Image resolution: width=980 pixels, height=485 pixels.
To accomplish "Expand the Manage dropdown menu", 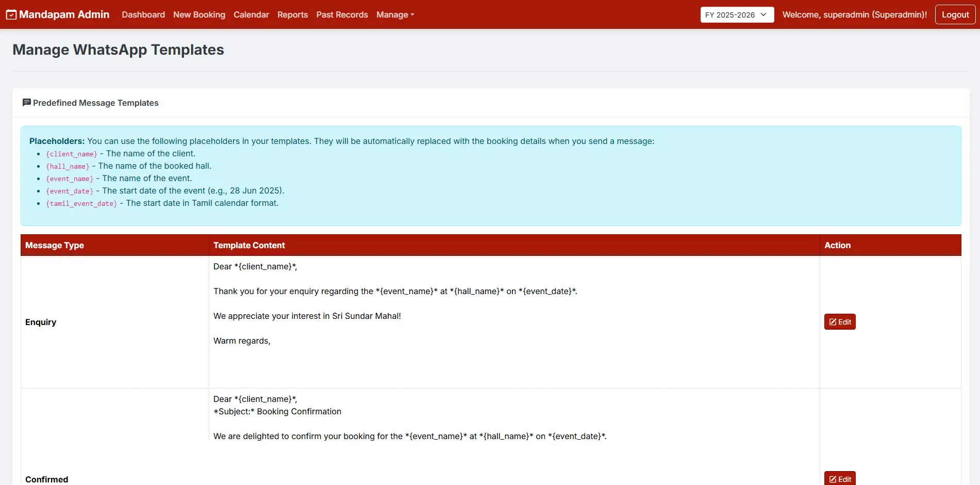I will click(395, 14).
